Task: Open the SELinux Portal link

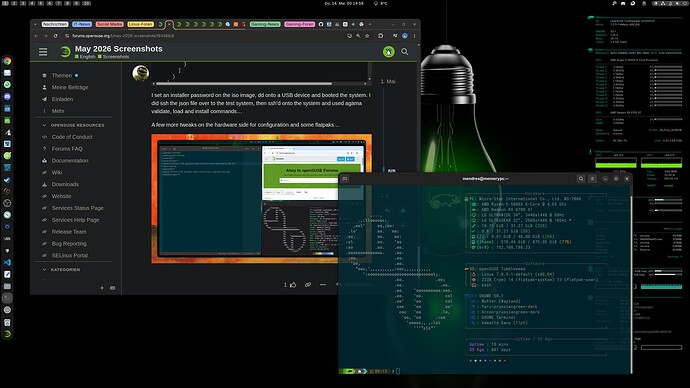Action: pyautogui.click(x=70, y=256)
